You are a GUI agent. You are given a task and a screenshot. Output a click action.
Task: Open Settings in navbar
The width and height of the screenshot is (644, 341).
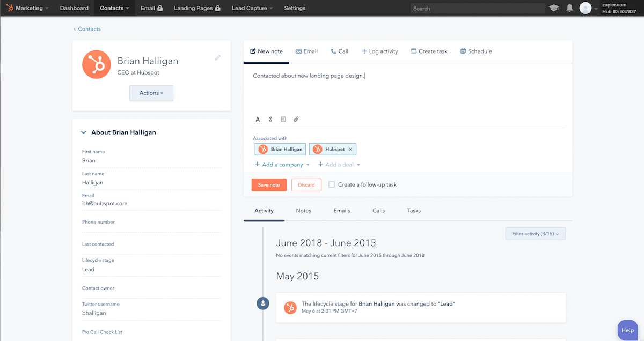coord(295,8)
